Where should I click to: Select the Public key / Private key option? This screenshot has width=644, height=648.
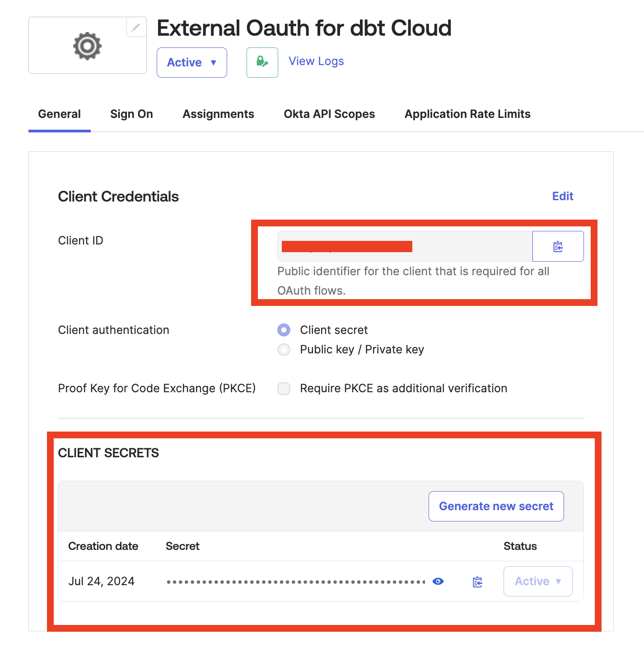(x=284, y=349)
